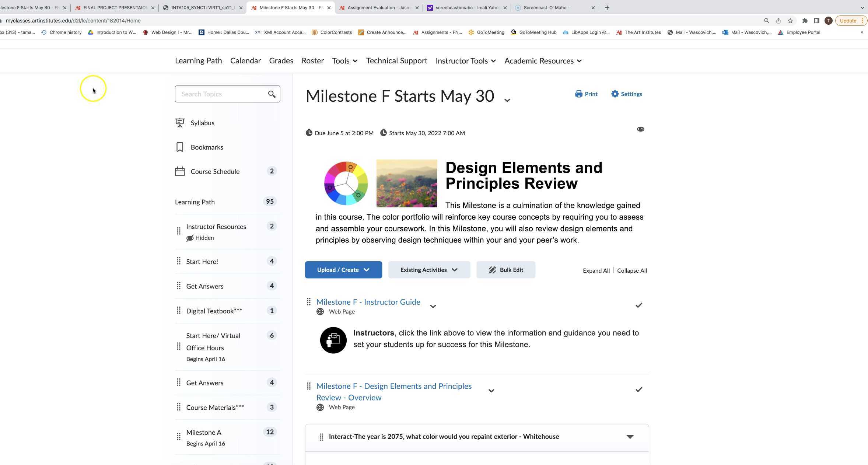Open Course Schedule via its calendar icon

(179, 171)
